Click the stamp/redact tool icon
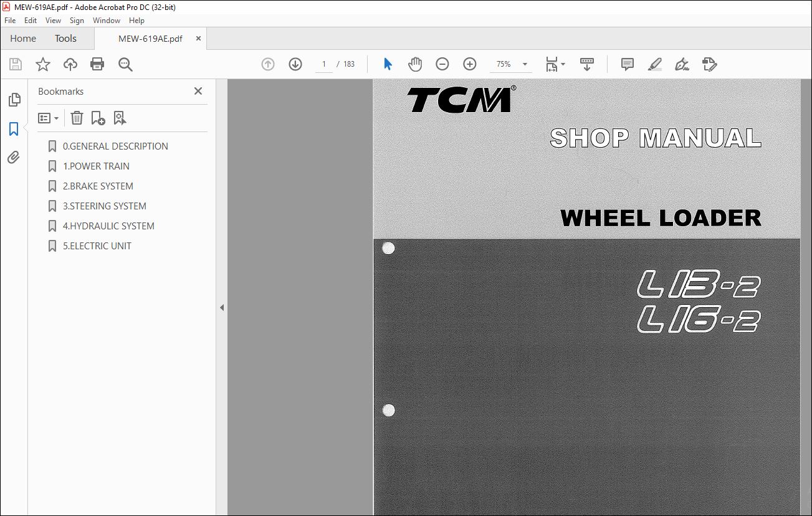This screenshot has width=812, height=516. pyautogui.click(x=709, y=64)
